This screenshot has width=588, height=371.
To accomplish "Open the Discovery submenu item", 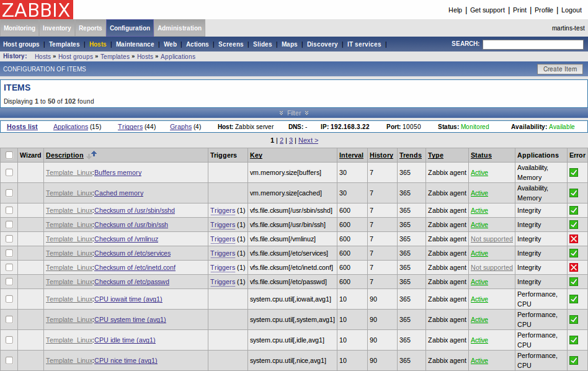I will click(322, 44).
